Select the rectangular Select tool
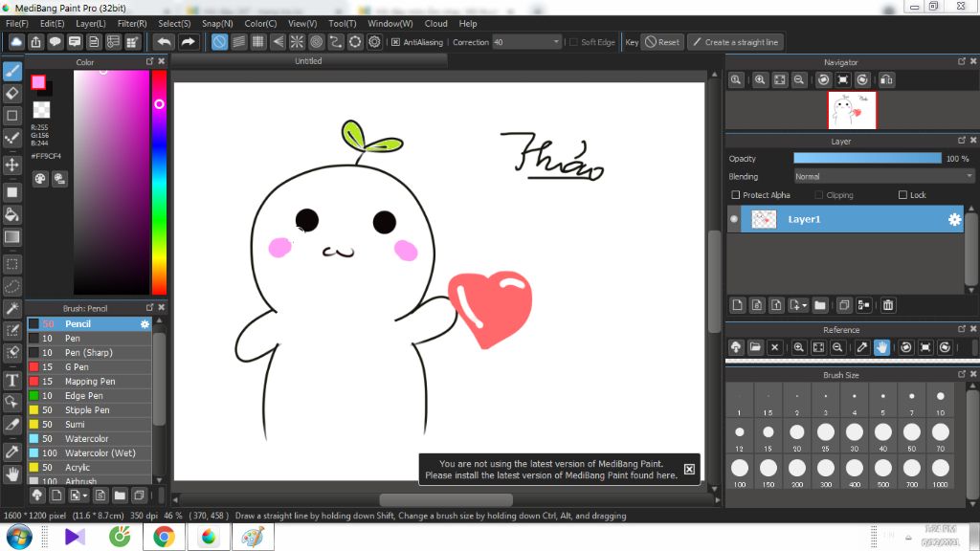 pos(12,264)
